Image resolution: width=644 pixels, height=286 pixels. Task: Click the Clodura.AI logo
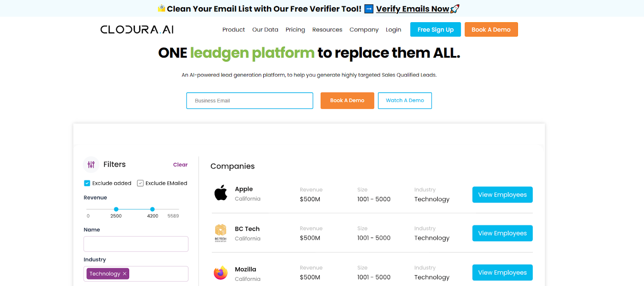coord(137,29)
